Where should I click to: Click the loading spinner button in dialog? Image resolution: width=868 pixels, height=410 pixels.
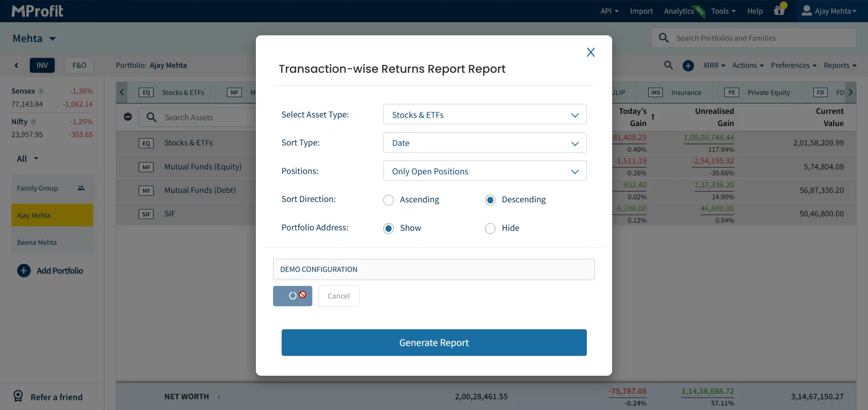(x=292, y=296)
